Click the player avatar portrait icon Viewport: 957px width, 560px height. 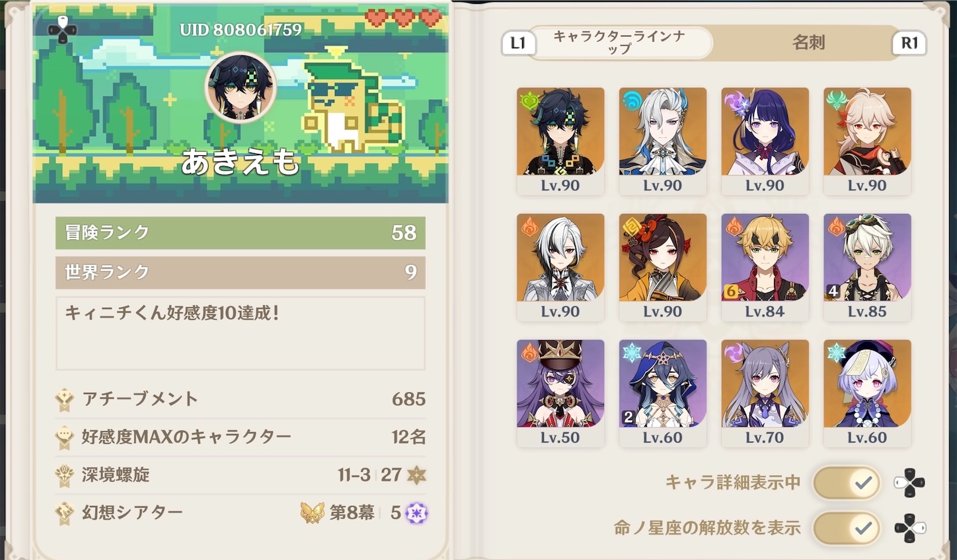[241, 88]
